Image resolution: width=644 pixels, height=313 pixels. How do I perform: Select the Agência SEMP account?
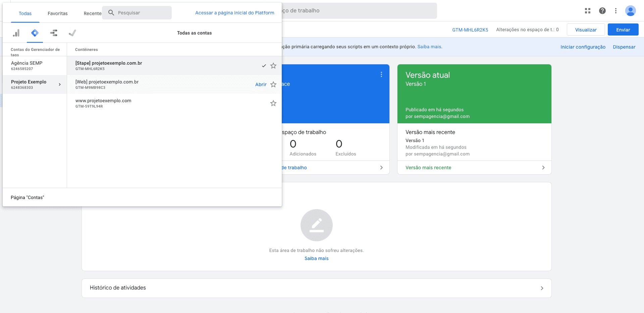tap(35, 66)
